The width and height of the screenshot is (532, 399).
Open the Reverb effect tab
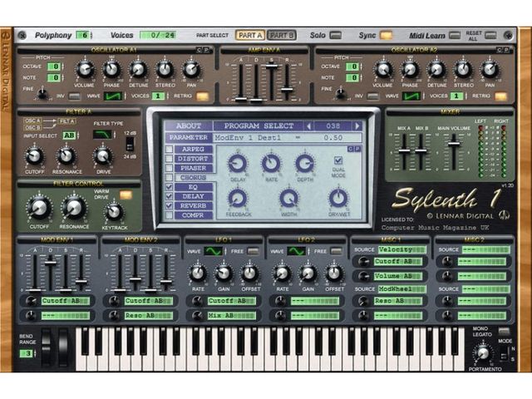[194, 206]
